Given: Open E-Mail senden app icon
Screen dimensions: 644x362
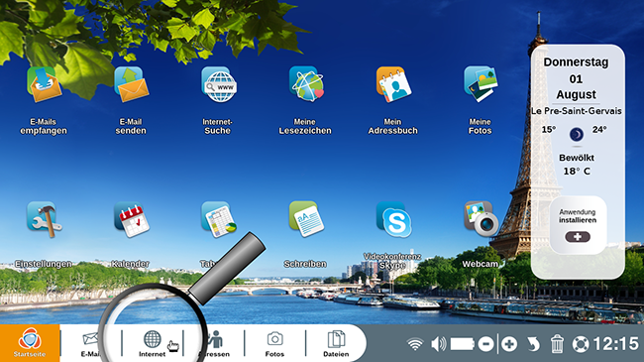Looking at the screenshot, I should tap(132, 84).
